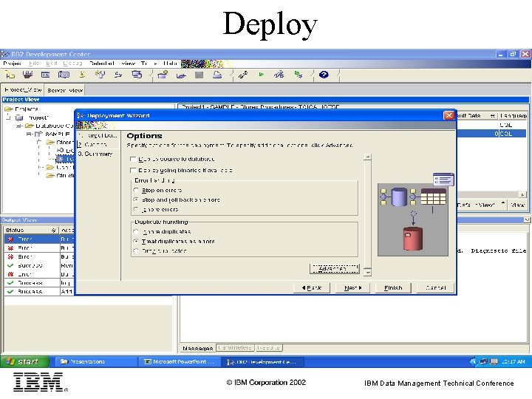Select Stop and roll back on errors

tap(136, 199)
